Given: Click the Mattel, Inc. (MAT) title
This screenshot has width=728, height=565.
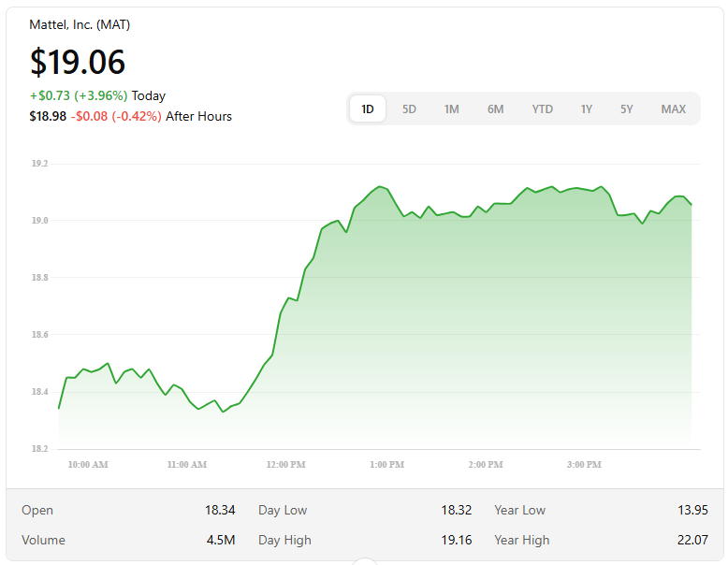Looking at the screenshot, I should coord(80,25).
